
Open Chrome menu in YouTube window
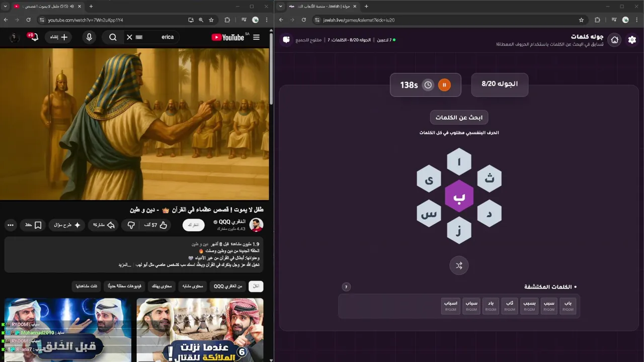coord(267,20)
